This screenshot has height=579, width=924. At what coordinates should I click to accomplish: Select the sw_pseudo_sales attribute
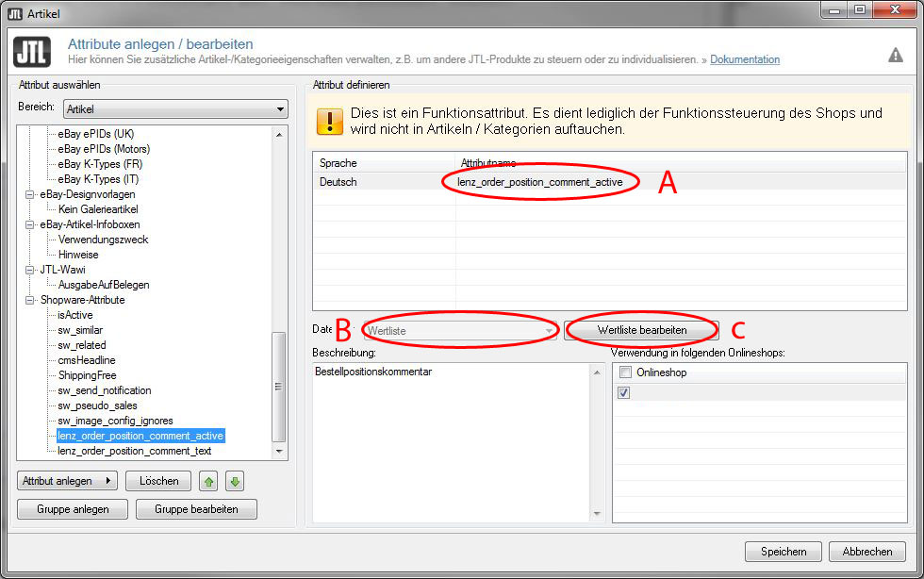click(97, 405)
